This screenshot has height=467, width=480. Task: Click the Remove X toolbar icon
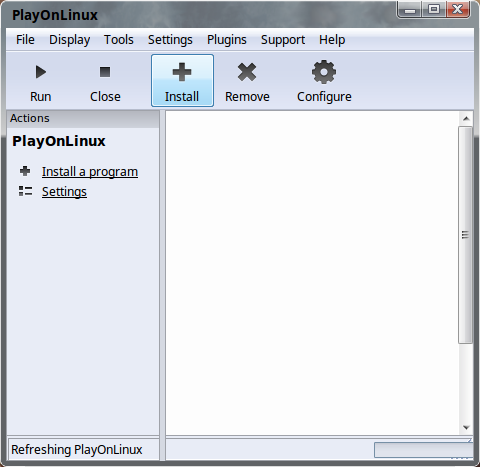point(247,72)
